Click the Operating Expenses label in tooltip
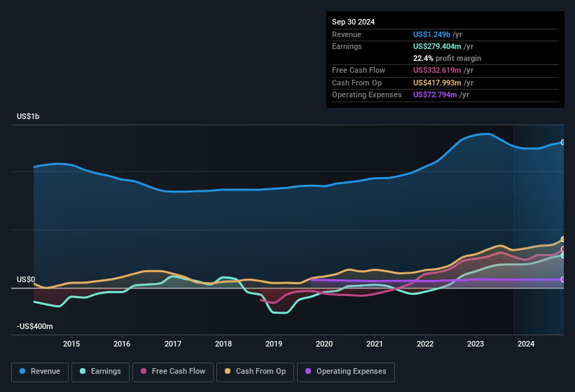Viewport: 575px width, 392px height. (367, 95)
